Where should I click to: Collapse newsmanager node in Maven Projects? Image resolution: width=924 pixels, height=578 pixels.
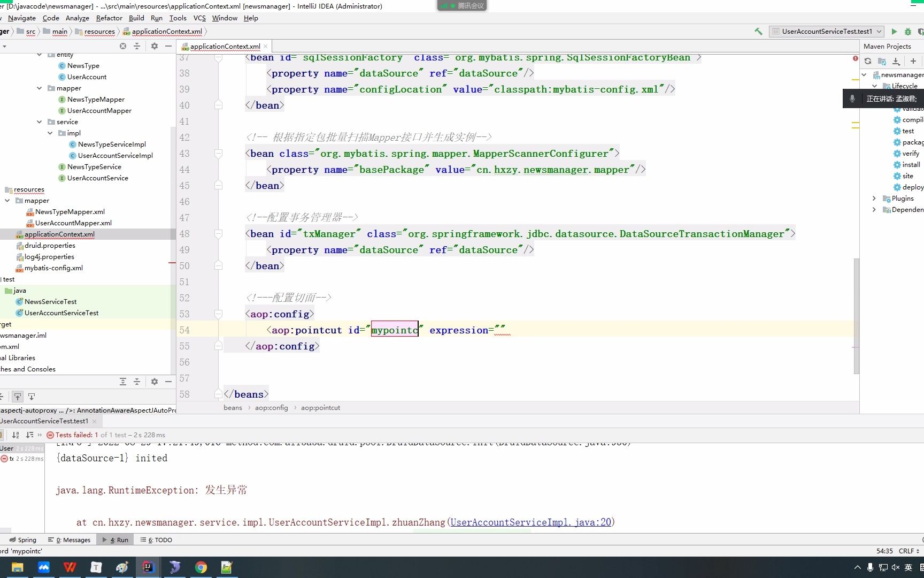pos(864,75)
